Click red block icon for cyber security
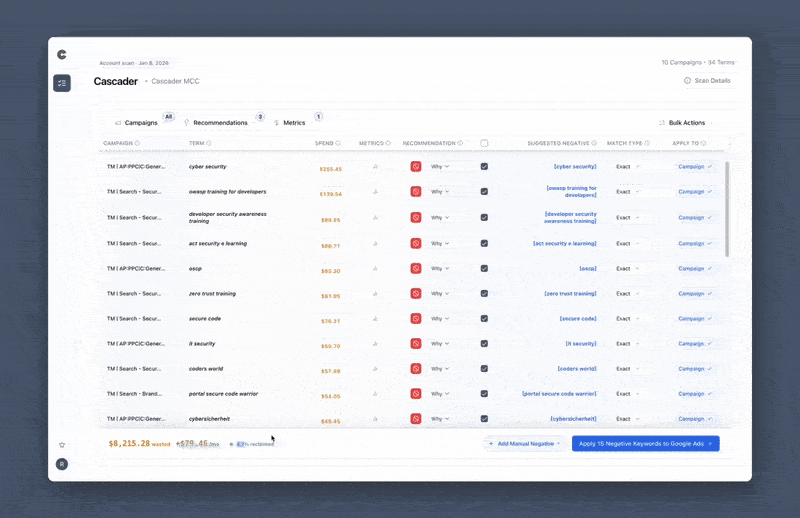The width and height of the screenshot is (800, 518). coord(416,166)
